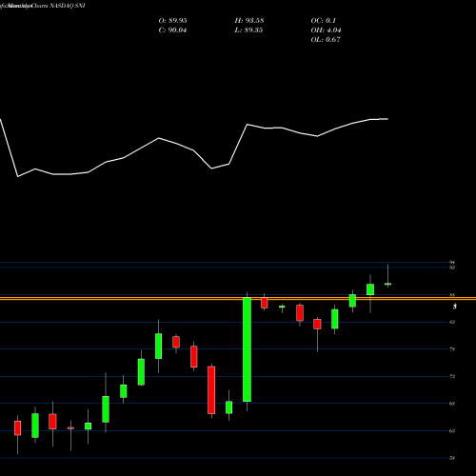Select the tallest green candlestick
The image size is (476, 476).
pos(247,349)
